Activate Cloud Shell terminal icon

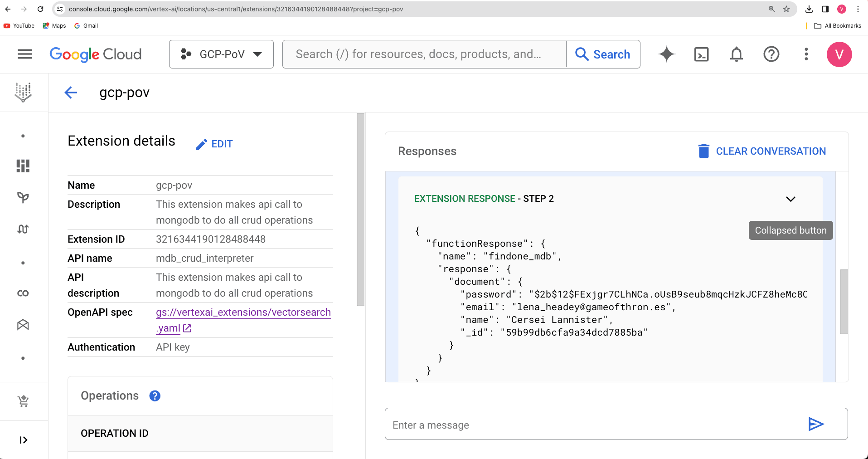[701, 54]
